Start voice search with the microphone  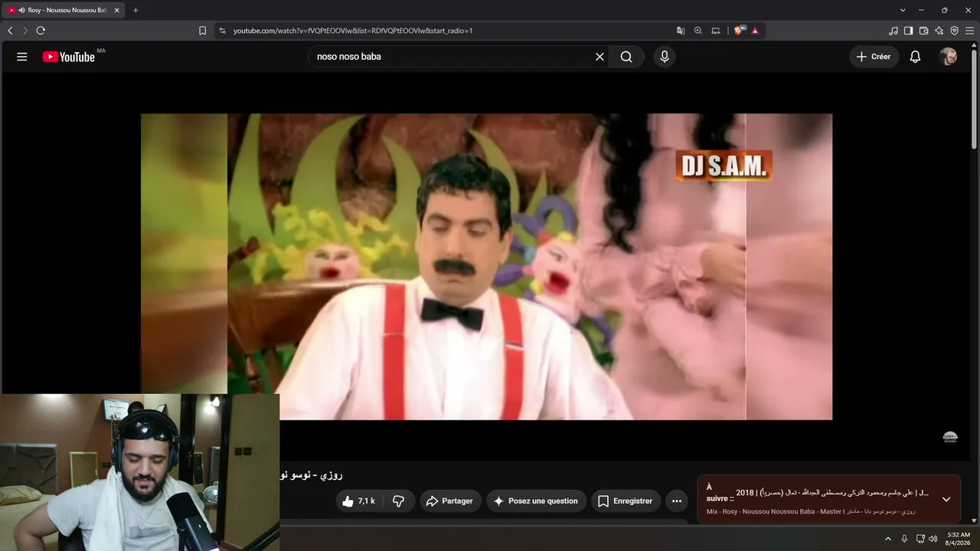pos(665,57)
